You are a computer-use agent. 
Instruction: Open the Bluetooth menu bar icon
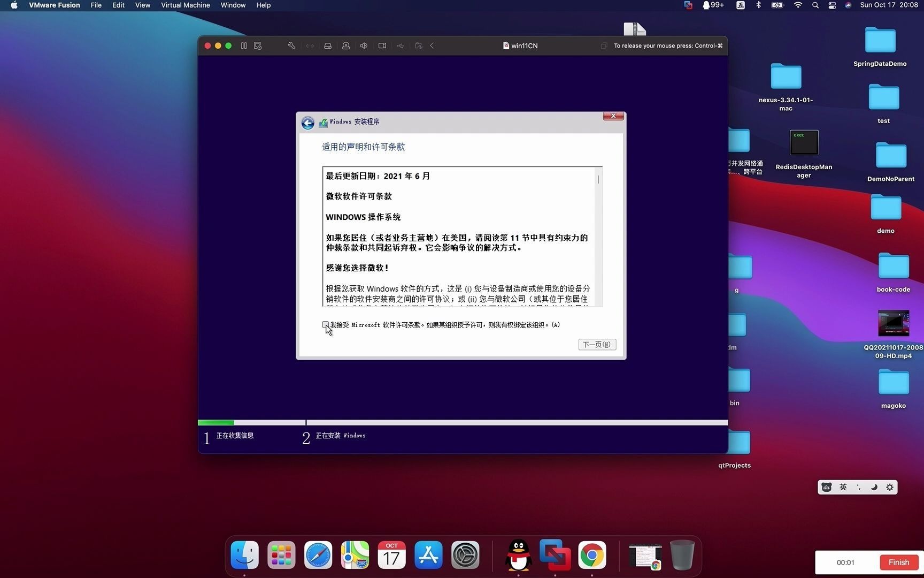pyautogui.click(x=758, y=5)
